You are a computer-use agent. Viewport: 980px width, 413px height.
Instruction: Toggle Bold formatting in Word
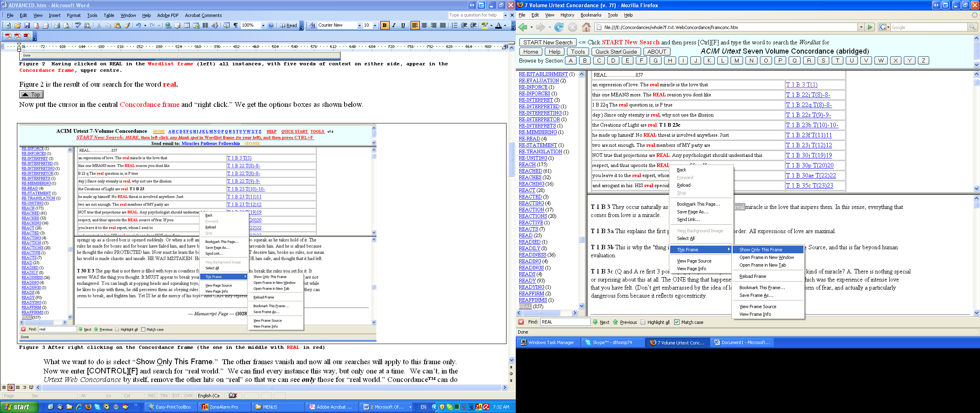click(384, 25)
